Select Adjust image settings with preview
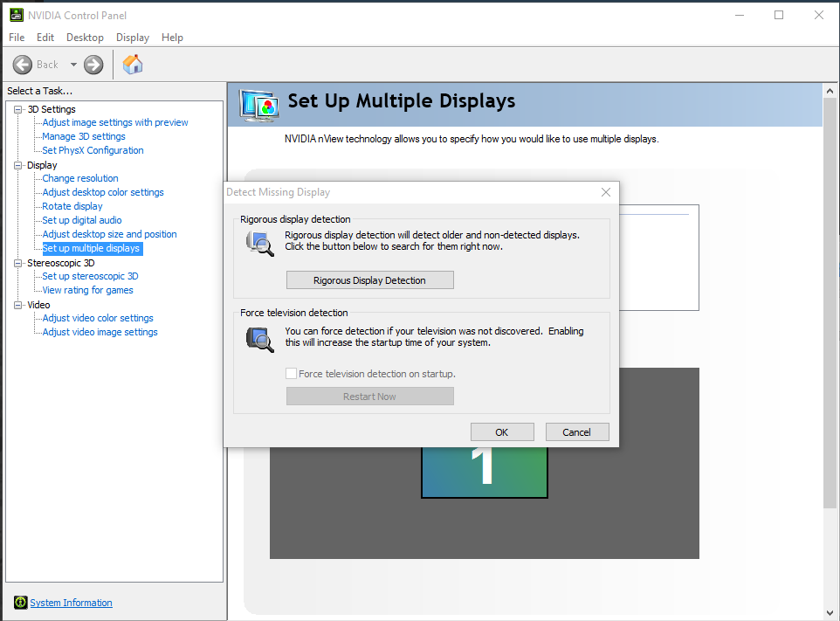The width and height of the screenshot is (840, 621). pyautogui.click(x=115, y=122)
